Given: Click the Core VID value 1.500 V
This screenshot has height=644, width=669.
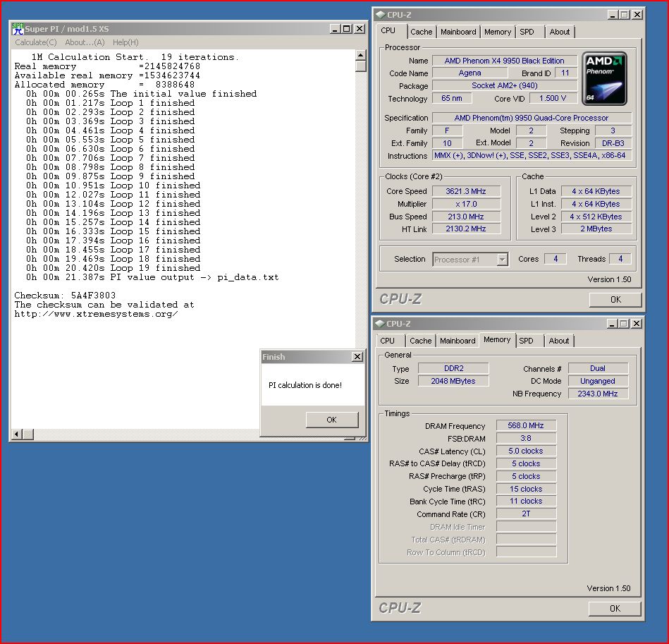Looking at the screenshot, I should (553, 98).
